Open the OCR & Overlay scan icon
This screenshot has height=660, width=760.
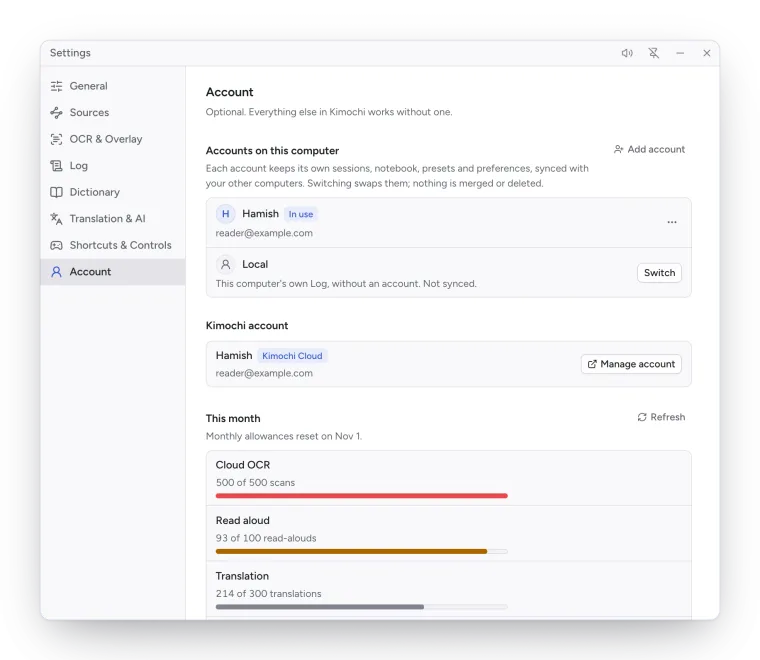(56, 139)
